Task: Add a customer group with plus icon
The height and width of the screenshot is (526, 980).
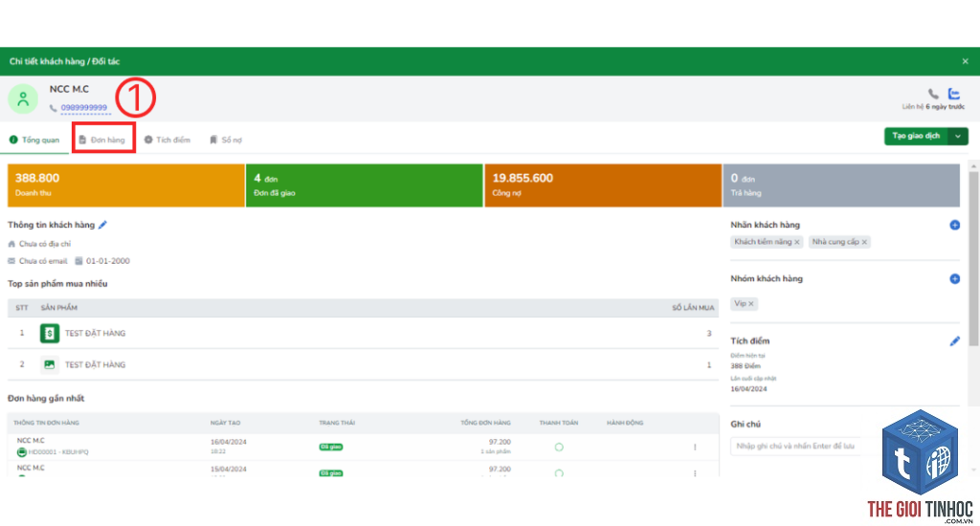Action: click(x=954, y=278)
